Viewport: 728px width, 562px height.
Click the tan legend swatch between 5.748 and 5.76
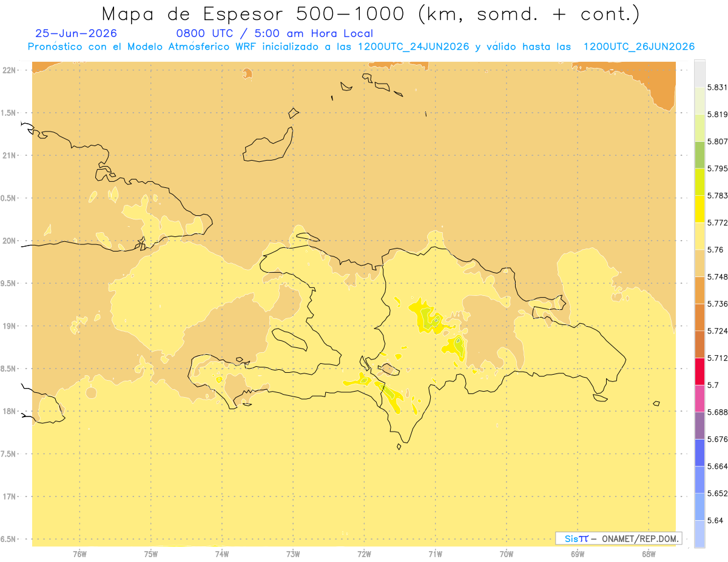click(x=699, y=263)
